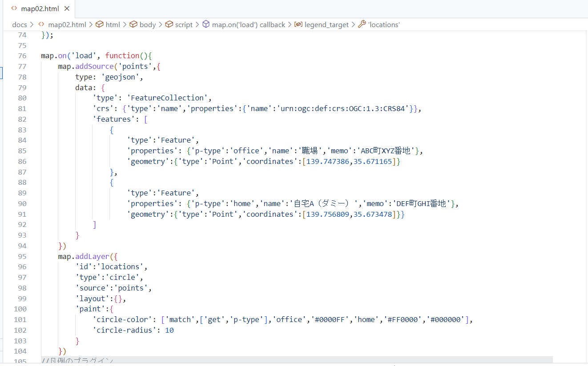The image size is (588, 366).
Task: Click line number 79 in the gutter
Action: click(22, 88)
